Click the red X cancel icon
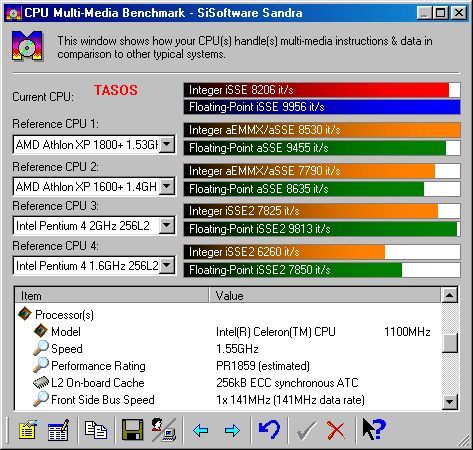This screenshot has height=450, width=473. pos(336,430)
